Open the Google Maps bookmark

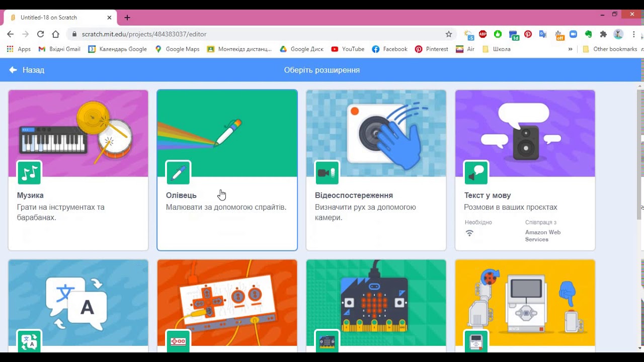click(x=177, y=49)
